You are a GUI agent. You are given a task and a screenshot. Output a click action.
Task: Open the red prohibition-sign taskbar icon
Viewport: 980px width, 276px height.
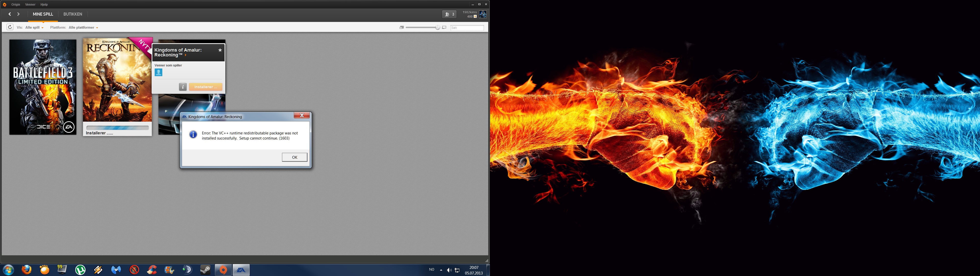click(134, 270)
